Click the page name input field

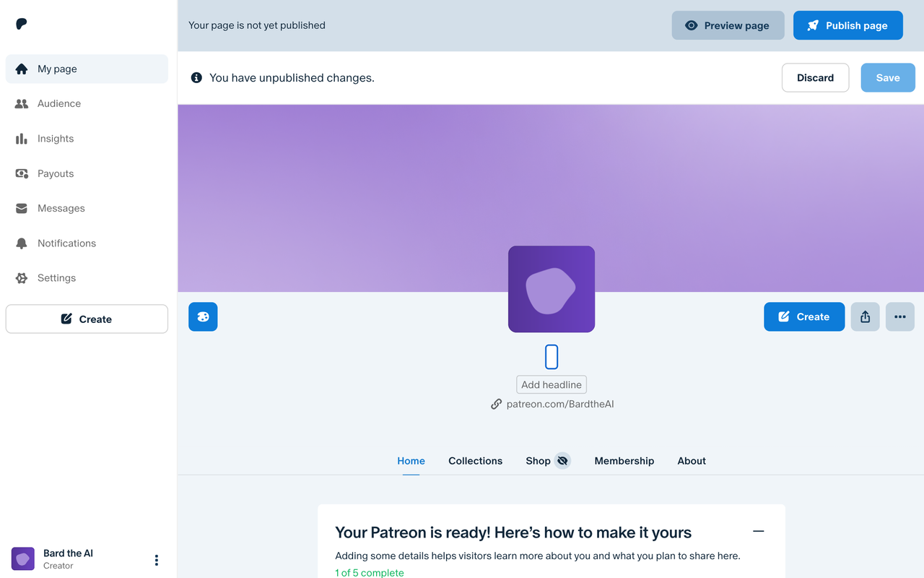(552, 357)
